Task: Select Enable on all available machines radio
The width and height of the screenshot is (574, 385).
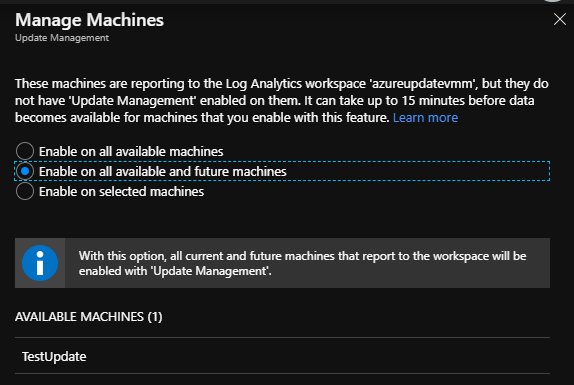Action: [x=25, y=151]
